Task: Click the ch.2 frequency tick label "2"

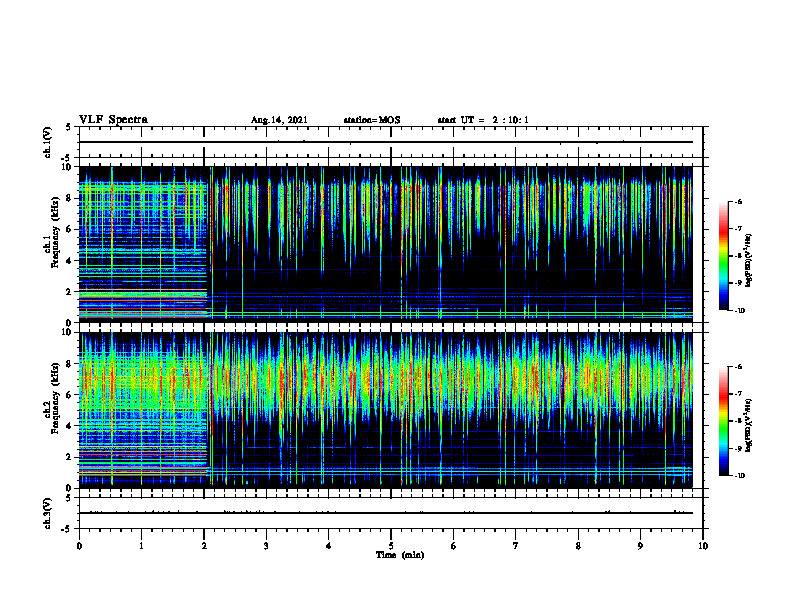Action: (x=70, y=457)
